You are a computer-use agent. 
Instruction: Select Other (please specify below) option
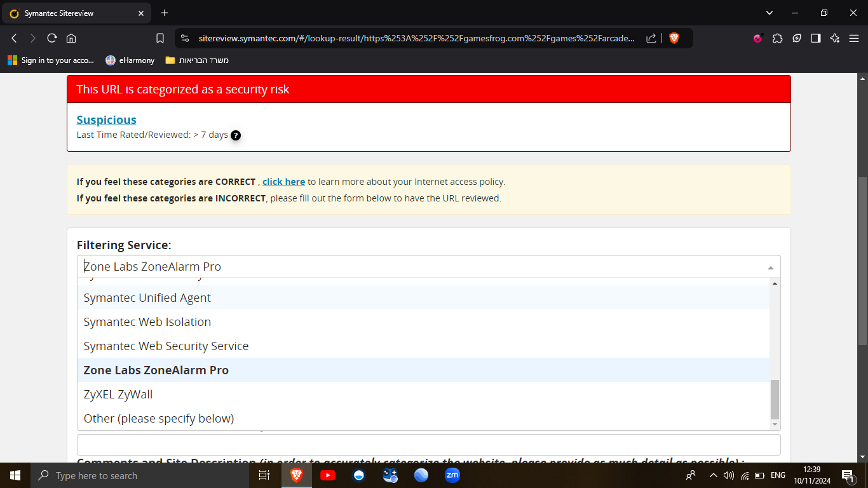(423, 418)
